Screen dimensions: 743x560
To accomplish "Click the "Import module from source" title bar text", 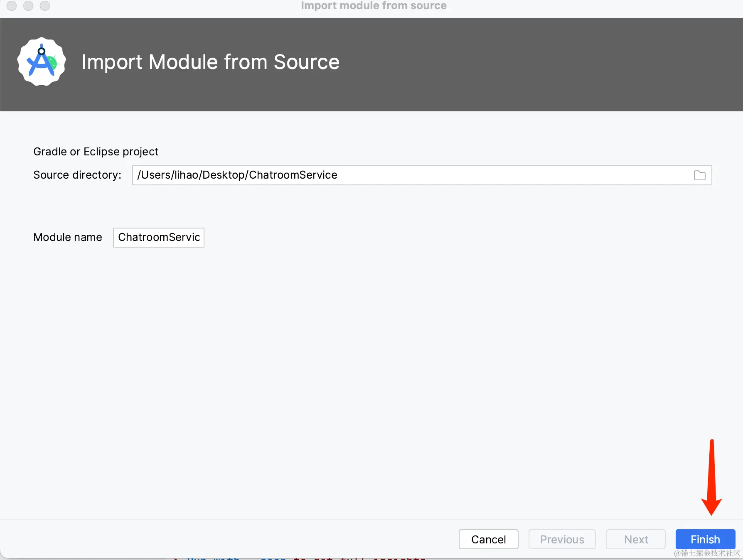I will coord(374,5).
